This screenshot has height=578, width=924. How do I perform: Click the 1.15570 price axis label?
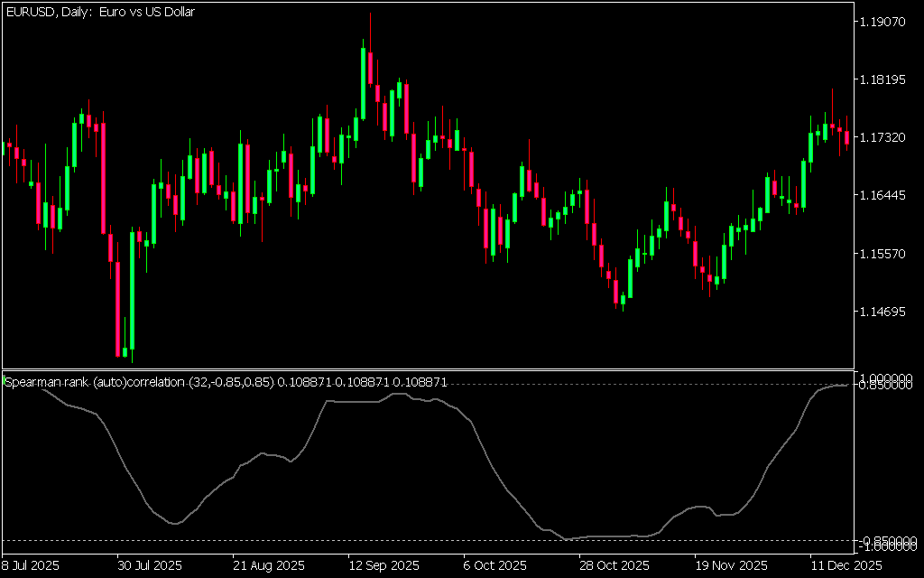[883, 254]
